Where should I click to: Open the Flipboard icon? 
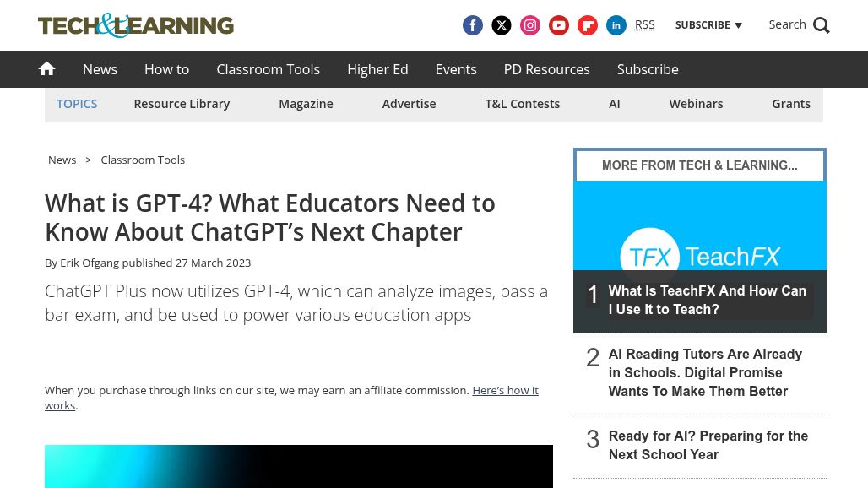[x=588, y=25]
